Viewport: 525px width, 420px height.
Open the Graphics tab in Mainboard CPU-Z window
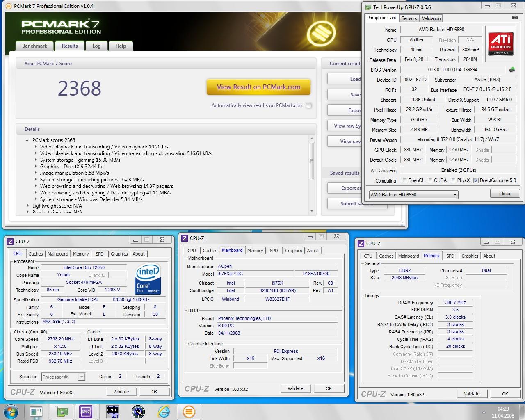point(293,251)
